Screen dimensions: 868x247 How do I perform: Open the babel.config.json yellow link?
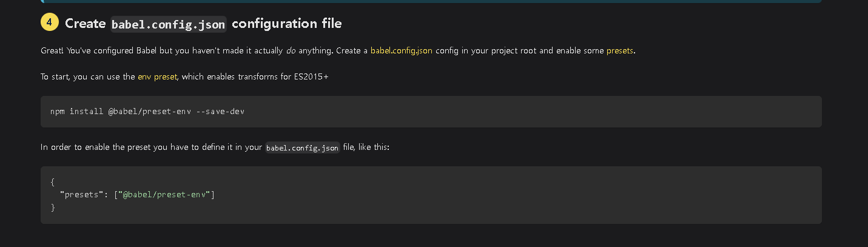pos(402,51)
